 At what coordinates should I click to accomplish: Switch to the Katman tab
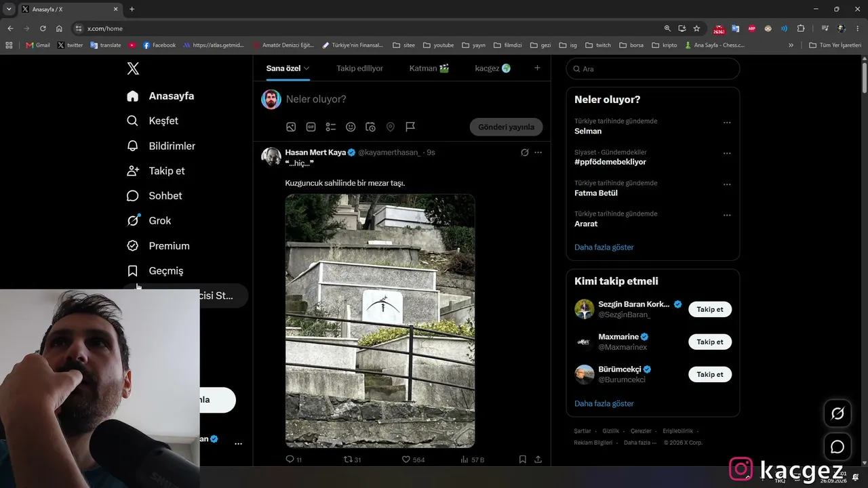429,68
